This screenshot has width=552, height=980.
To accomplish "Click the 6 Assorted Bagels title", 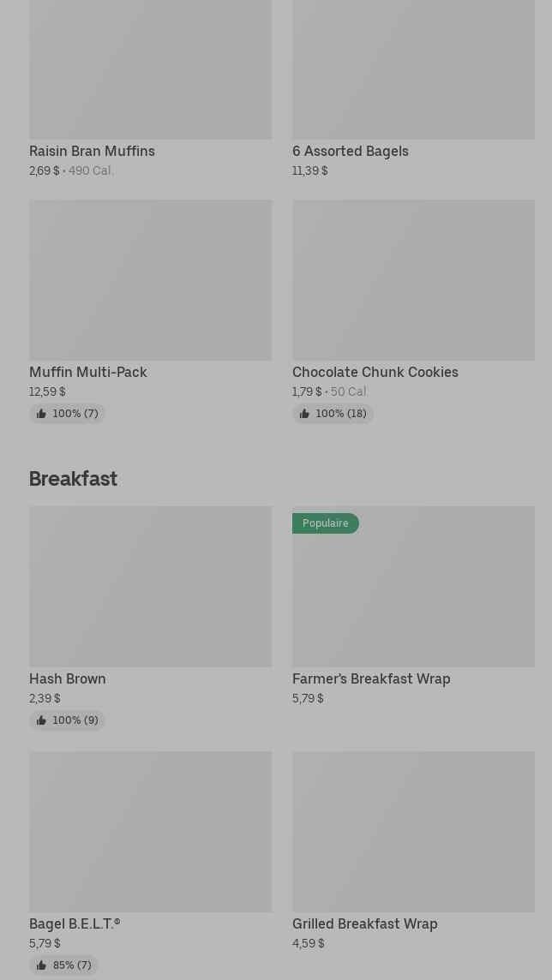I will [350, 151].
